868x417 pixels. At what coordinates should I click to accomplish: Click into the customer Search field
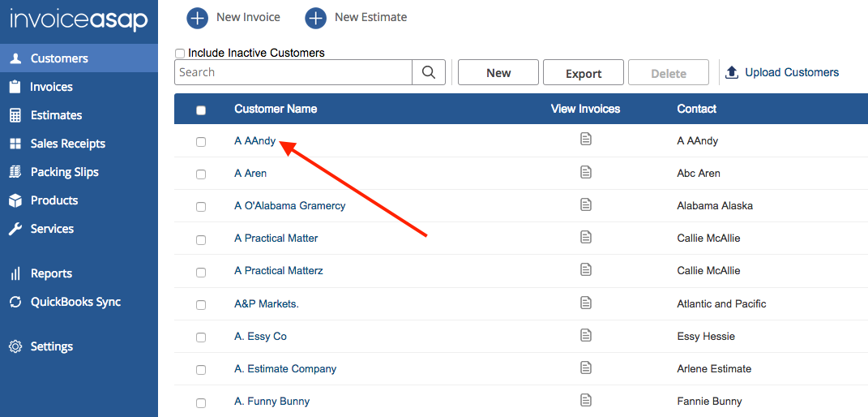click(x=293, y=72)
